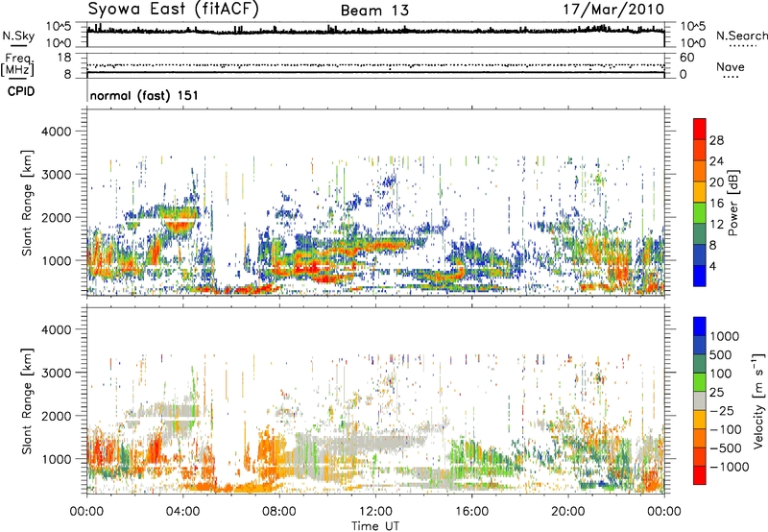Click the '4000' tick of the velocity panel
The image size is (768, 532).
pyautogui.click(x=56, y=329)
